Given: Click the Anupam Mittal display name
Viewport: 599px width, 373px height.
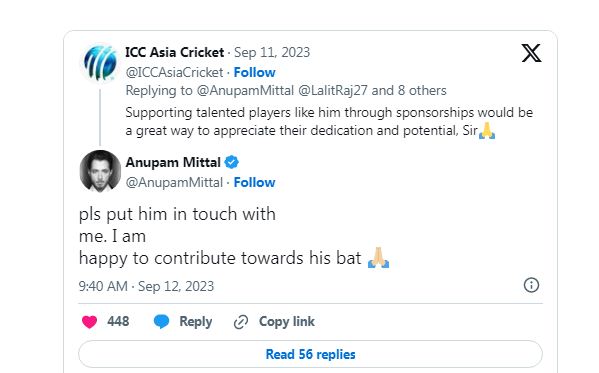Looking at the screenshot, I should pyautogui.click(x=173, y=162).
